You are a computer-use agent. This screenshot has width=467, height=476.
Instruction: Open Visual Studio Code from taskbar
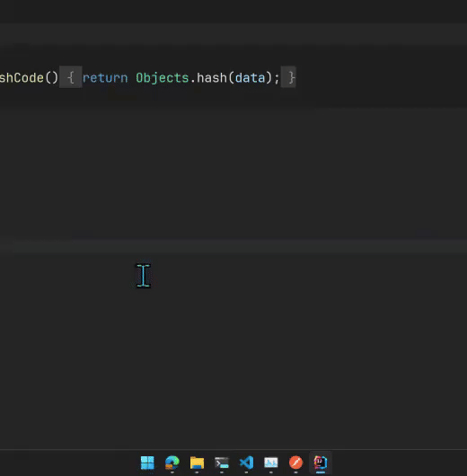point(246,463)
